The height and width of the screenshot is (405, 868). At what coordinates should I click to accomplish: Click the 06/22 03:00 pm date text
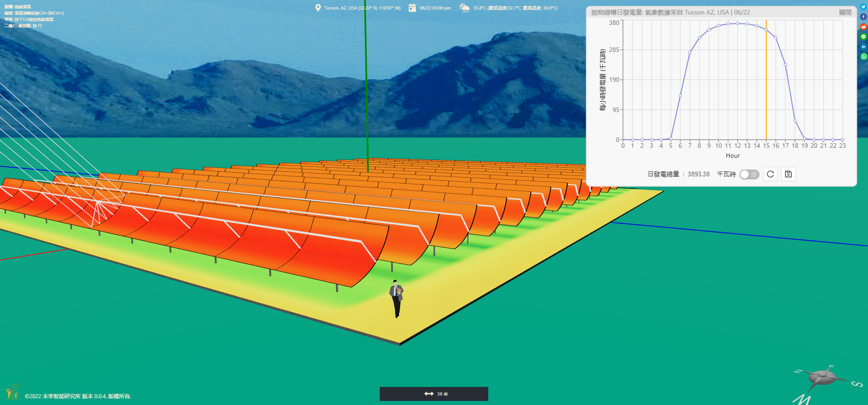435,8
